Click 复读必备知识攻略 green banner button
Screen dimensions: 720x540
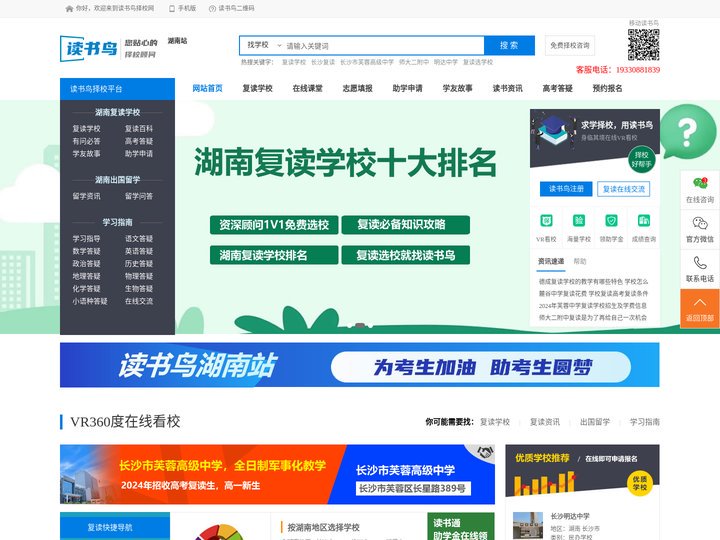405,225
